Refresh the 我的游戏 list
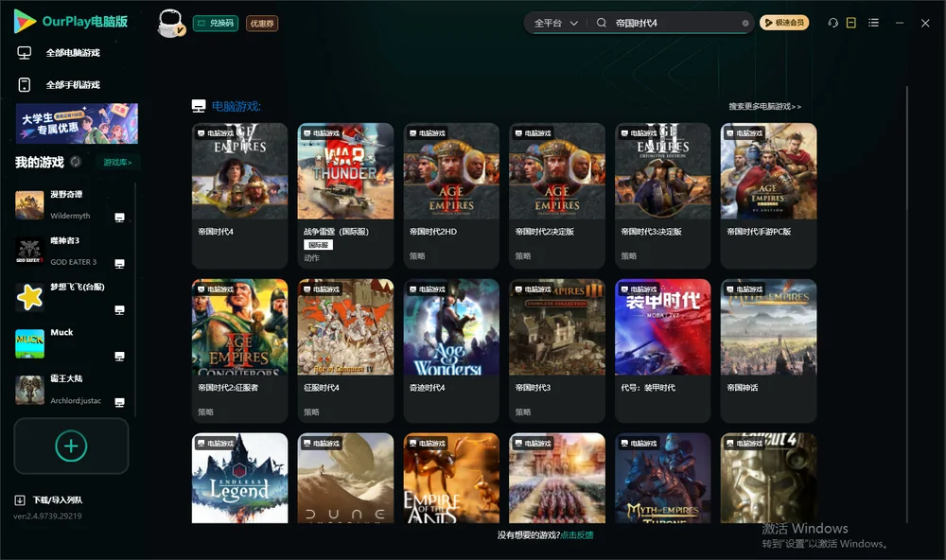Screen dimensions: 946x560 click(76, 162)
